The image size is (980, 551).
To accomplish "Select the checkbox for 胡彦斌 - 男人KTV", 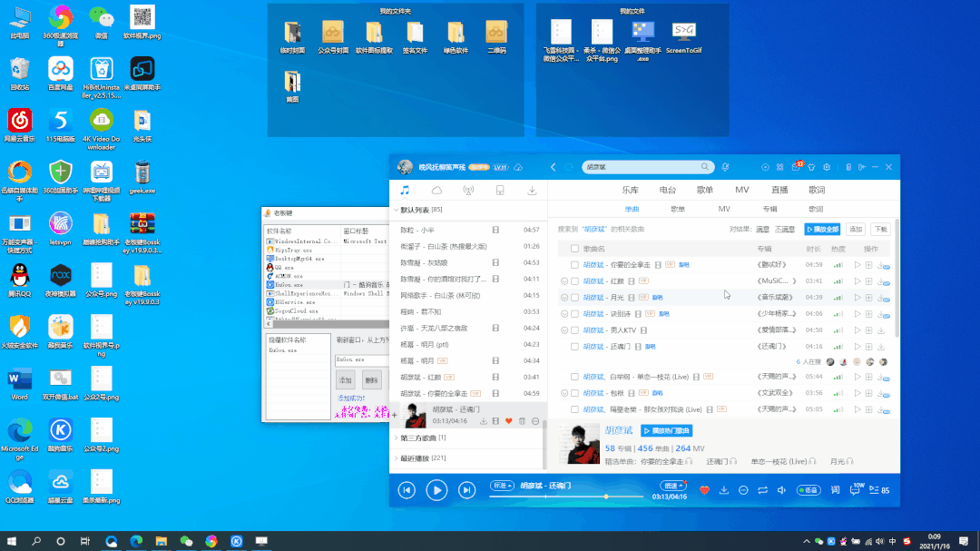I will click(x=574, y=330).
